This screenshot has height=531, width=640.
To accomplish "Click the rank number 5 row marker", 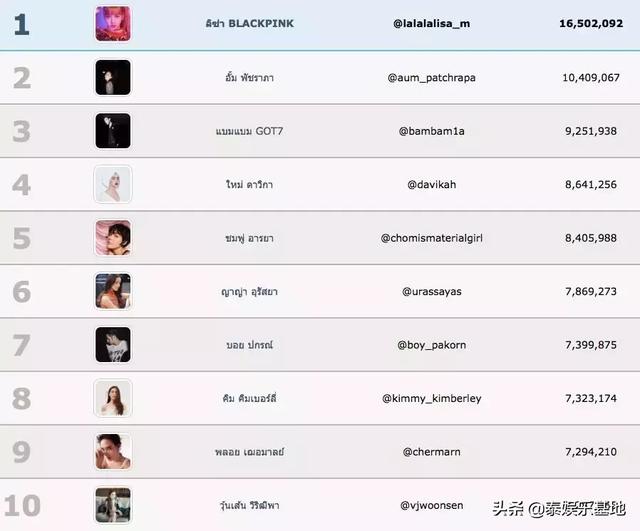I will click(22, 238).
